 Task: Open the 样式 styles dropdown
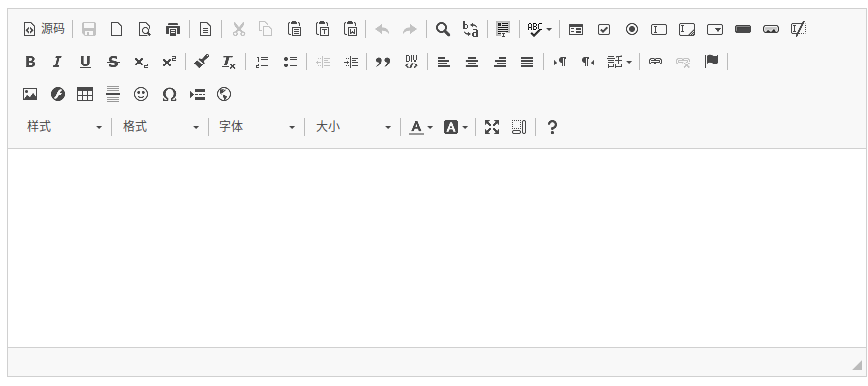(x=65, y=127)
